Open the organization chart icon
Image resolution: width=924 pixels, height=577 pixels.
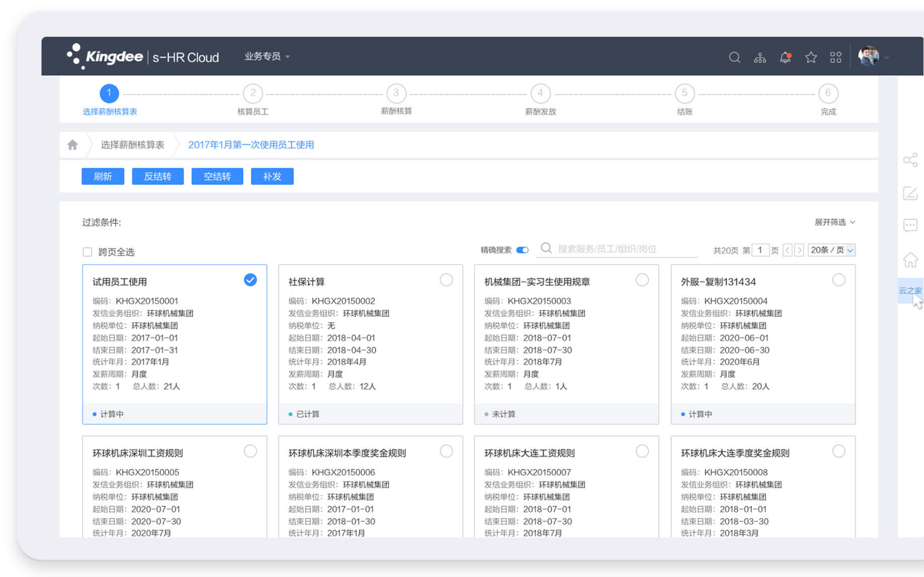pyautogui.click(x=759, y=57)
